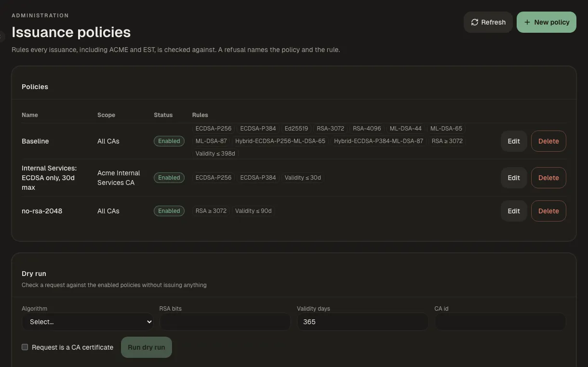Delete the no-rsa-2048 policy

[x=548, y=211]
